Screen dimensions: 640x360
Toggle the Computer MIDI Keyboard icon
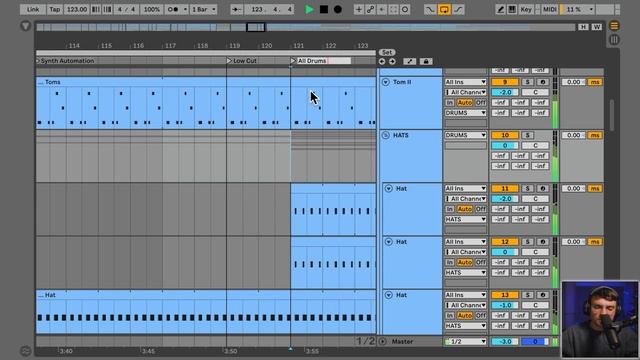[512, 9]
